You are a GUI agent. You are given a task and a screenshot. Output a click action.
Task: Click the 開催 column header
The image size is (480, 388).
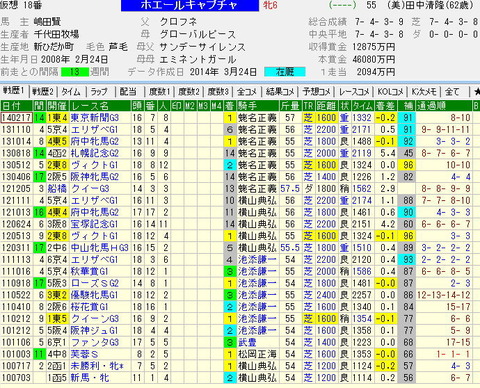click(x=57, y=106)
